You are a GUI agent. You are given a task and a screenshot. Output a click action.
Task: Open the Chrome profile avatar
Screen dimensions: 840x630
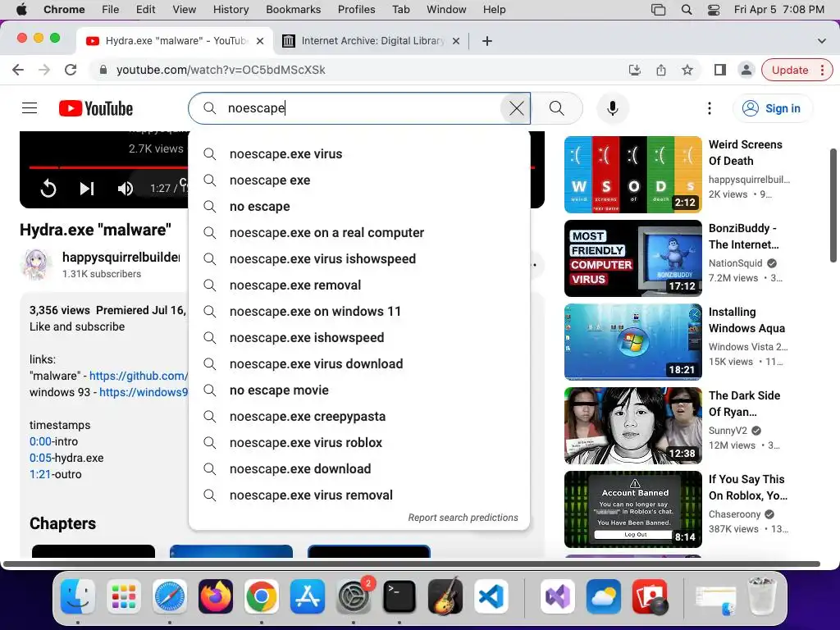[746, 70]
